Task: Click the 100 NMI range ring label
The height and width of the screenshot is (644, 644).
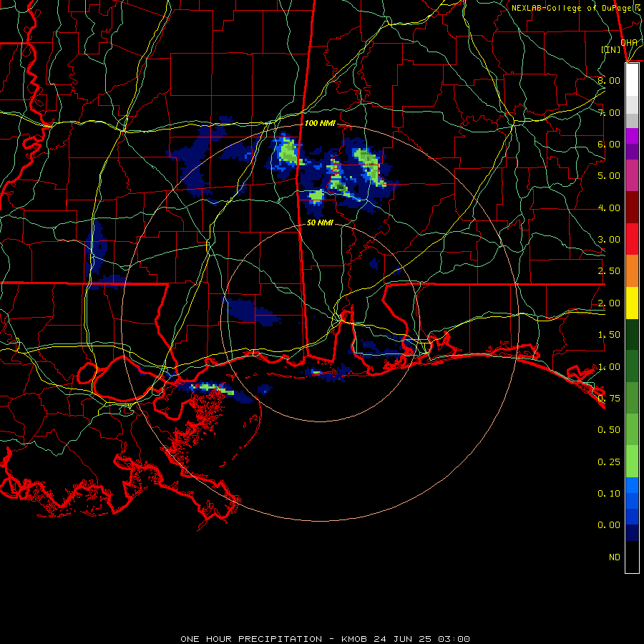Action: click(320, 123)
